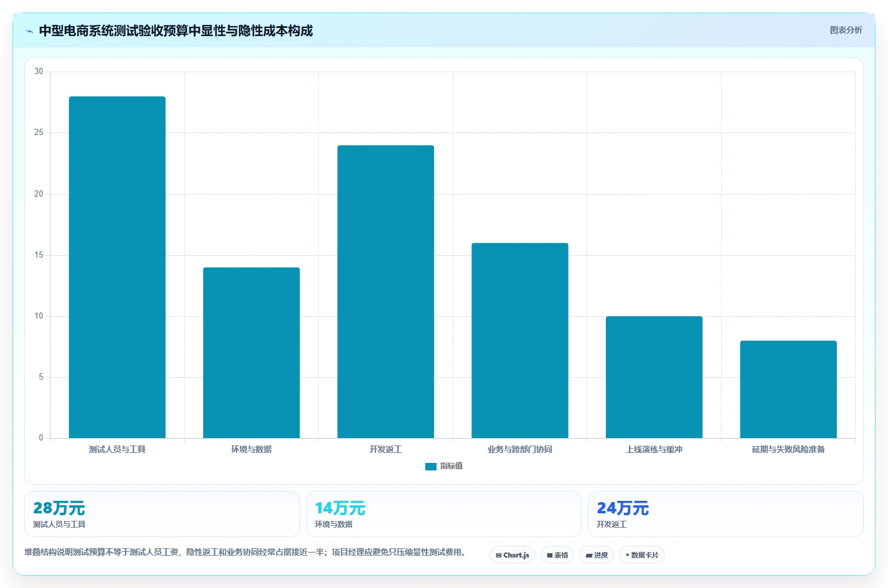
Task: Click the lightning icon beside the chart title
Action: coord(29,31)
